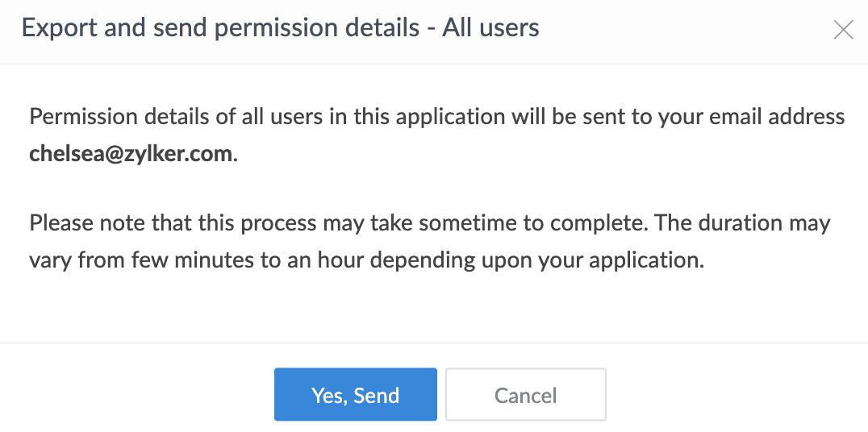The image size is (868, 432).
Task: Click the word 'application' in the first sentence
Action: 443,116
